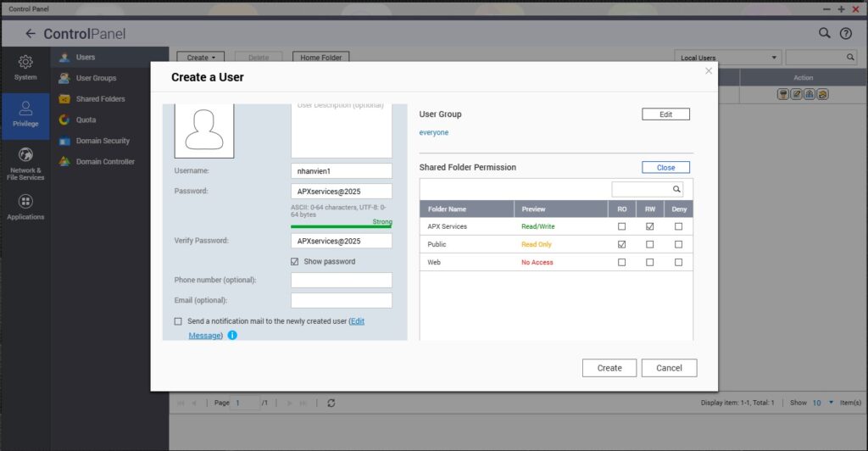Click the shared folder search field
The image size is (868, 451).
click(647, 189)
